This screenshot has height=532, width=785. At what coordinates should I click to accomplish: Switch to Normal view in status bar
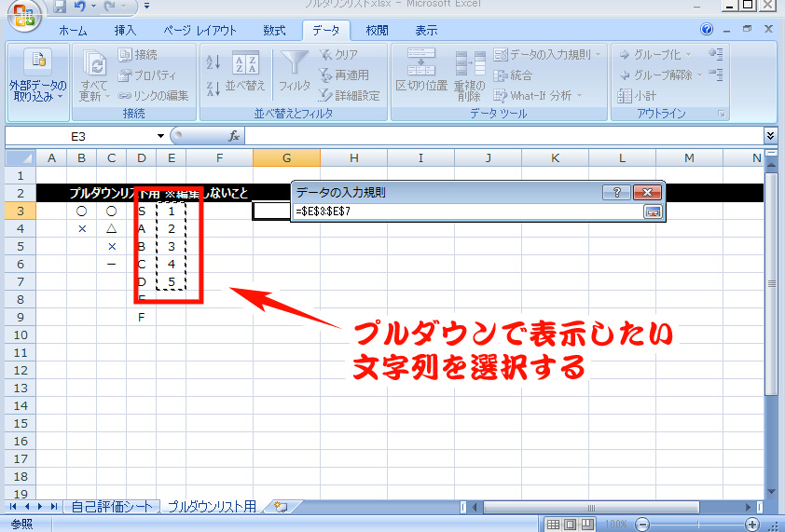(553, 524)
